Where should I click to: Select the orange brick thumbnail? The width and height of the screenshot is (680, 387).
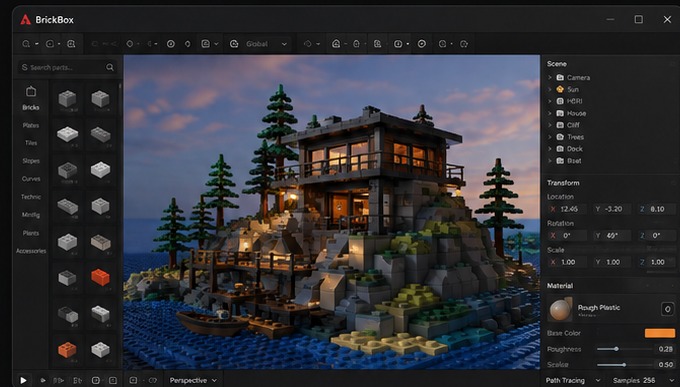coord(67,349)
